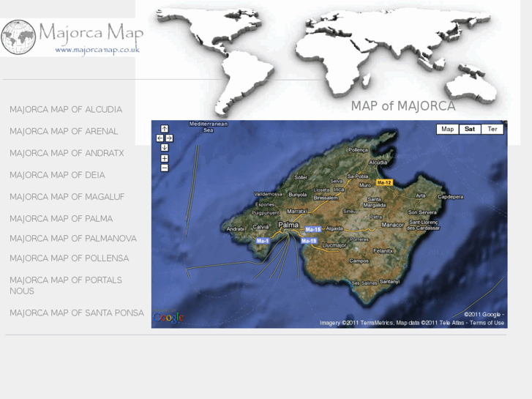Click the Calvià label on the map

261,227
